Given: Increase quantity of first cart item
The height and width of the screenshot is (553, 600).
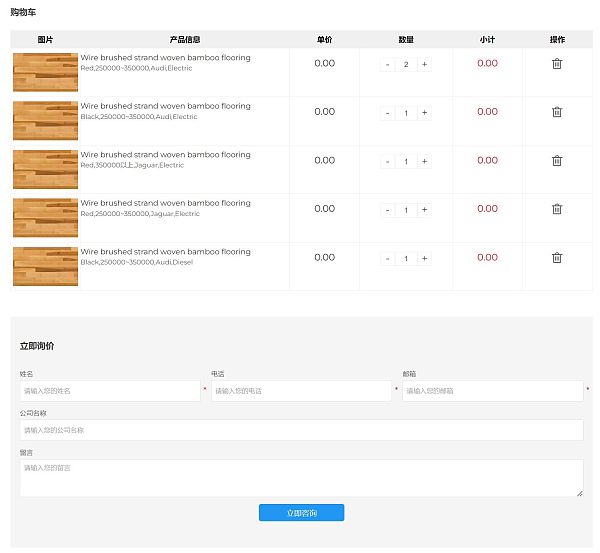Looking at the screenshot, I should (x=424, y=64).
